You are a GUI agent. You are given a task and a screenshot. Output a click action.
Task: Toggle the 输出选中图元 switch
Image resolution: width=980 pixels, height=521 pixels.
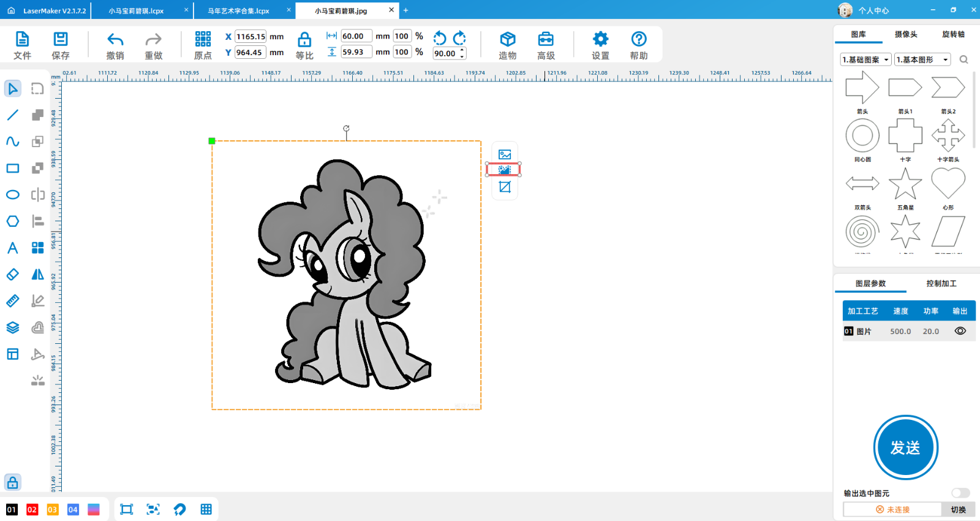pyautogui.click(x=960, y=493)
